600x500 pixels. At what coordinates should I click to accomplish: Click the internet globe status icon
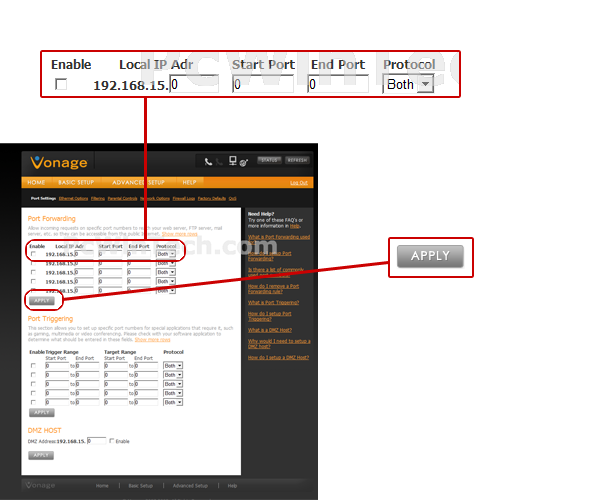coord(243,162)
